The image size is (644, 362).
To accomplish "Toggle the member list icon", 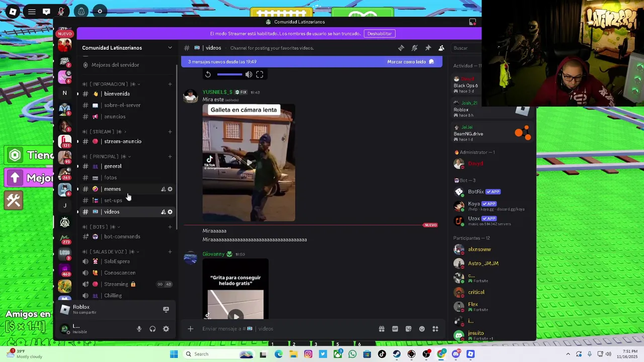I will click(441, 48).
